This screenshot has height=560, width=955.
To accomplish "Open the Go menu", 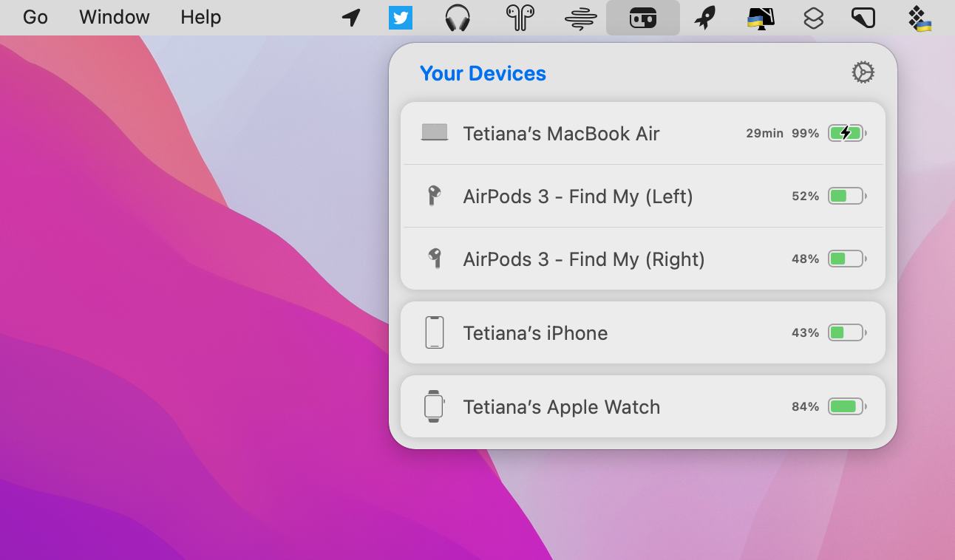I will [34, 17].
